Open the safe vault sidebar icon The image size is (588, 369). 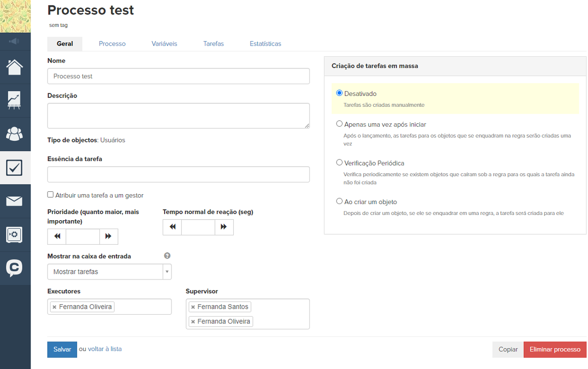15,234
